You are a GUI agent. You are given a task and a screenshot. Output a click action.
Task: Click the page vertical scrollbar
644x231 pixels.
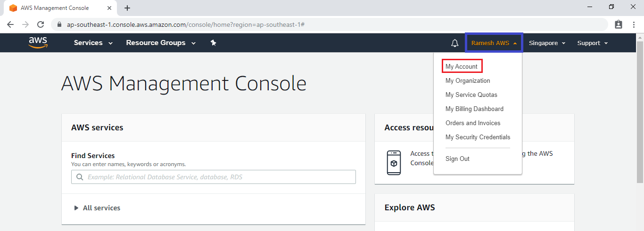640,112
